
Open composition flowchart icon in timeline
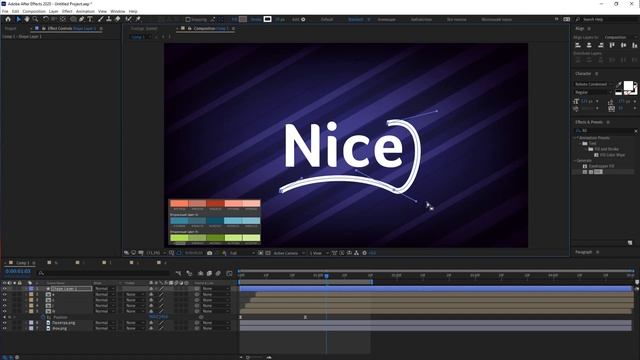pyautogui.click(x=178, y=273)
